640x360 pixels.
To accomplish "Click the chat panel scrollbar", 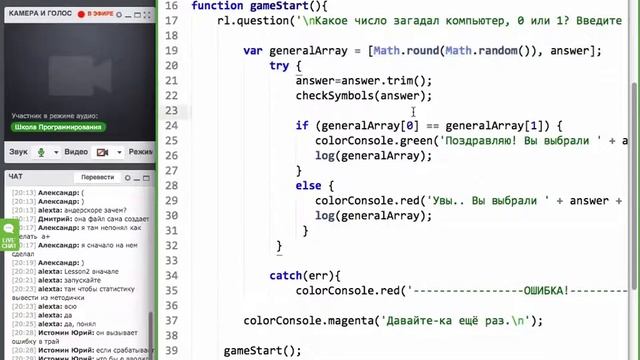I will pyautogui.click(x=151, y=335).
